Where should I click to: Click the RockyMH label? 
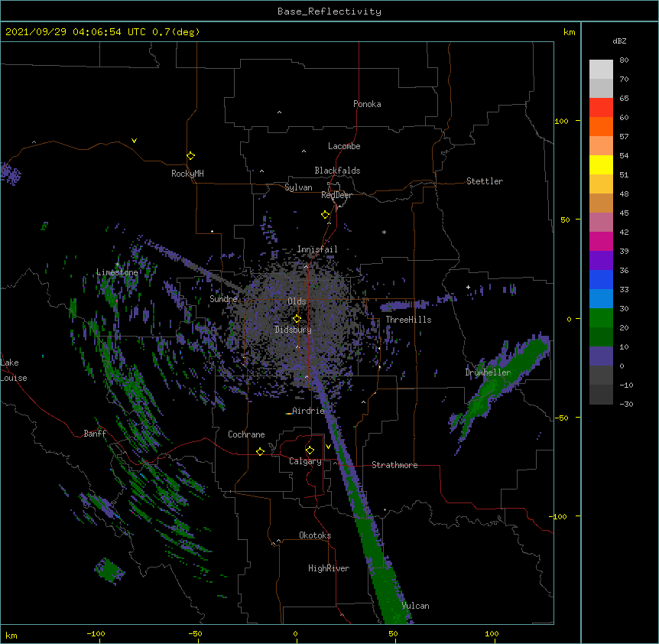(187, 174)
